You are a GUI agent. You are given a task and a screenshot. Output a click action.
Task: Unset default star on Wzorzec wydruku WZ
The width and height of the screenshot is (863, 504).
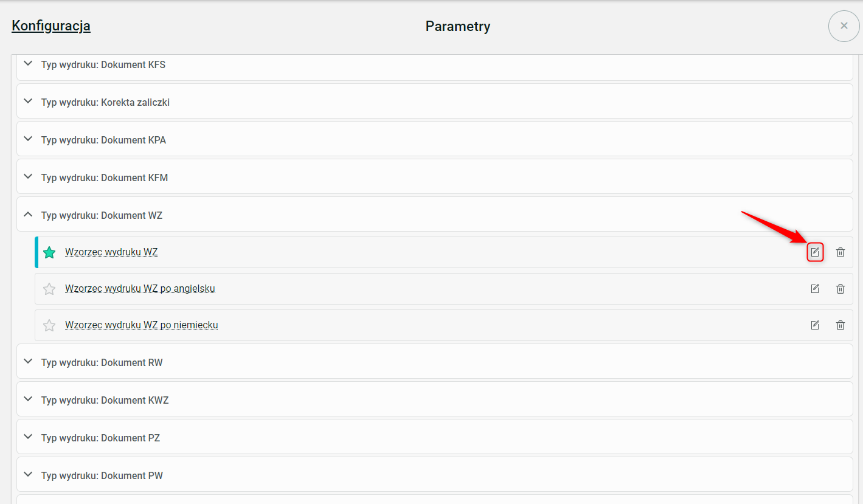click(x=49, y=252)
